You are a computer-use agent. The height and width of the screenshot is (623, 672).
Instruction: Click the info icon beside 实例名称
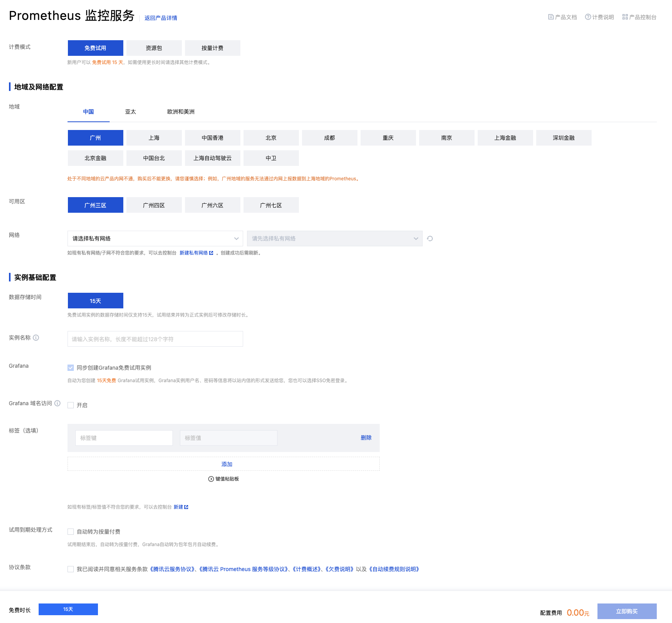(36, 338)
